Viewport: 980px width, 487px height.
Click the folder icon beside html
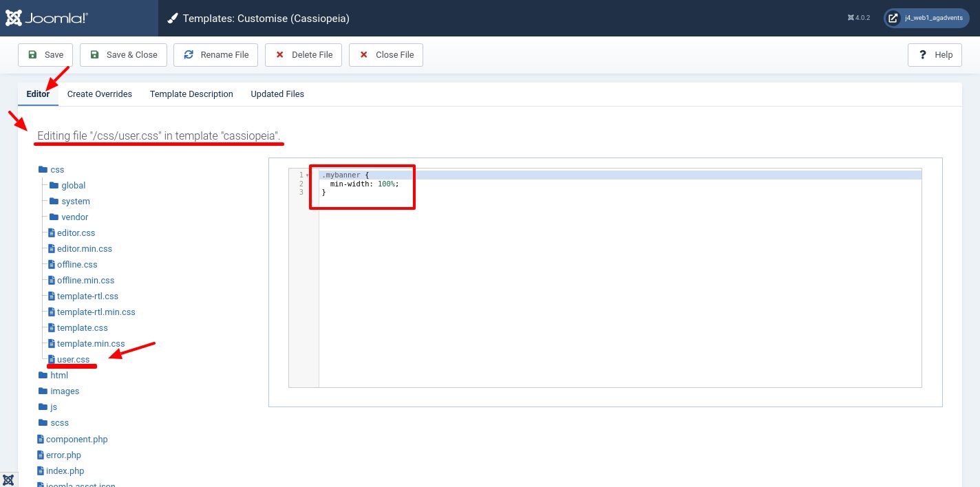pos(43,375)
